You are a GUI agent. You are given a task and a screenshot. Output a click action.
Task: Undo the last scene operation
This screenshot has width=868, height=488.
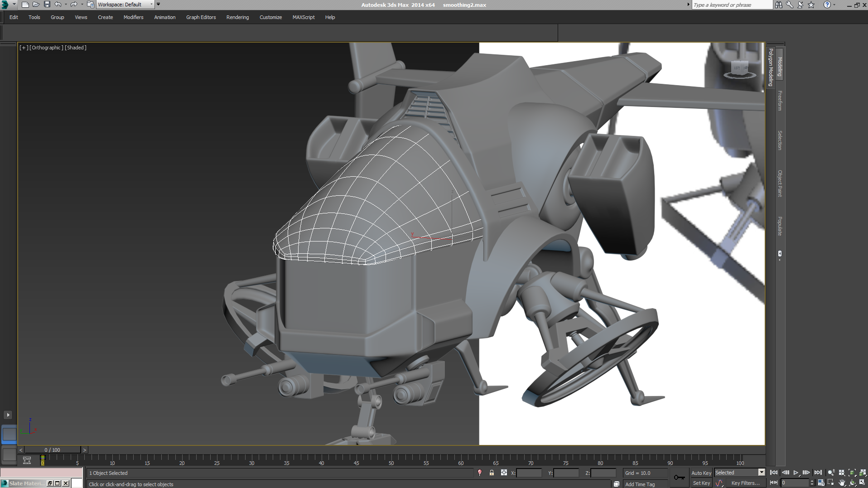(x=58, y=5)
